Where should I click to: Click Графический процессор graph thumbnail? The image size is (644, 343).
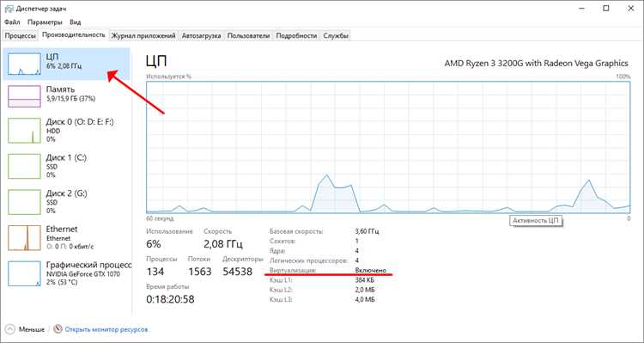point(24,273)
